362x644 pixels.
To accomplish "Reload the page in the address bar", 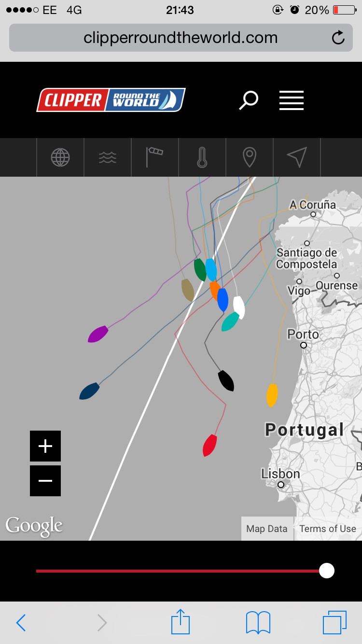I will point(338,38).
